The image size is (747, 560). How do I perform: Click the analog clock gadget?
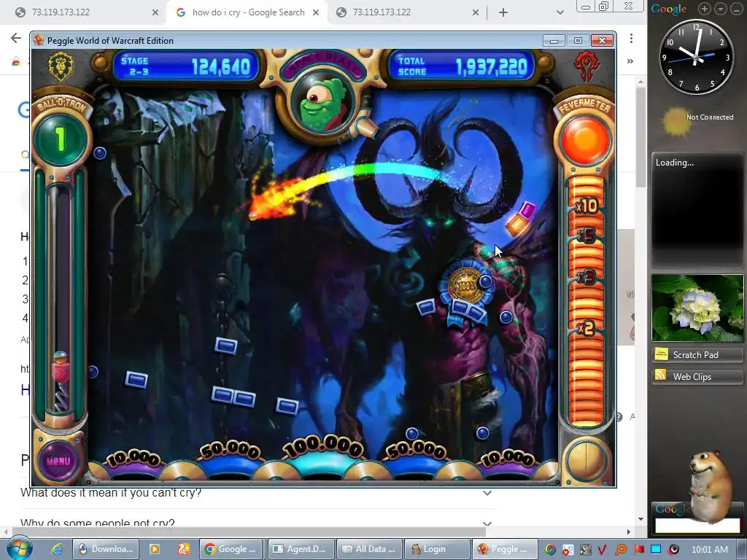click(x=695, y=58)
